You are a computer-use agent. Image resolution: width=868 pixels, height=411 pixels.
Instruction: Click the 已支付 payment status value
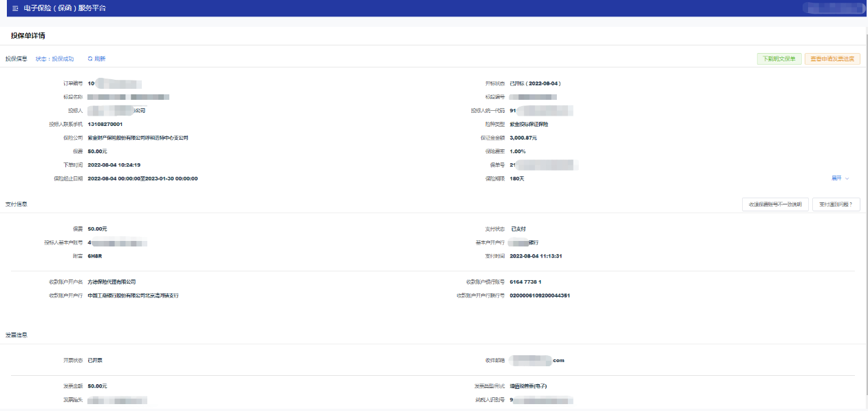518,229
